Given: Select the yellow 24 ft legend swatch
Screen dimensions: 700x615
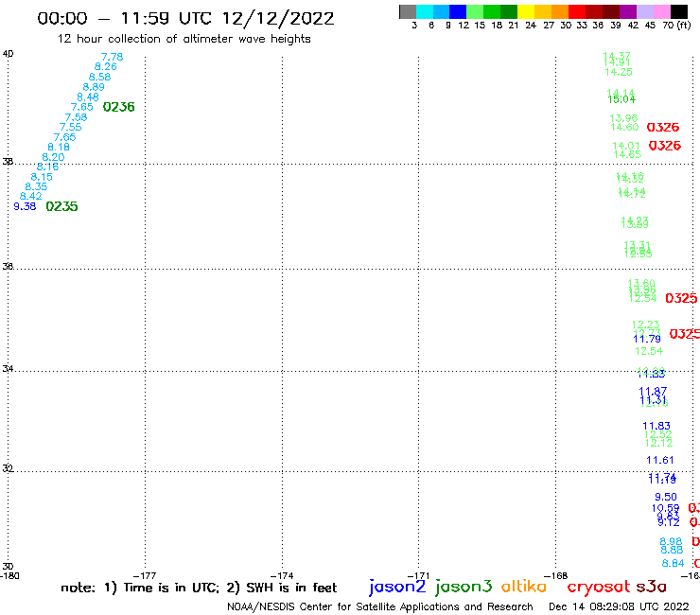Looking at the screenshot, I should tap(526, 11).
